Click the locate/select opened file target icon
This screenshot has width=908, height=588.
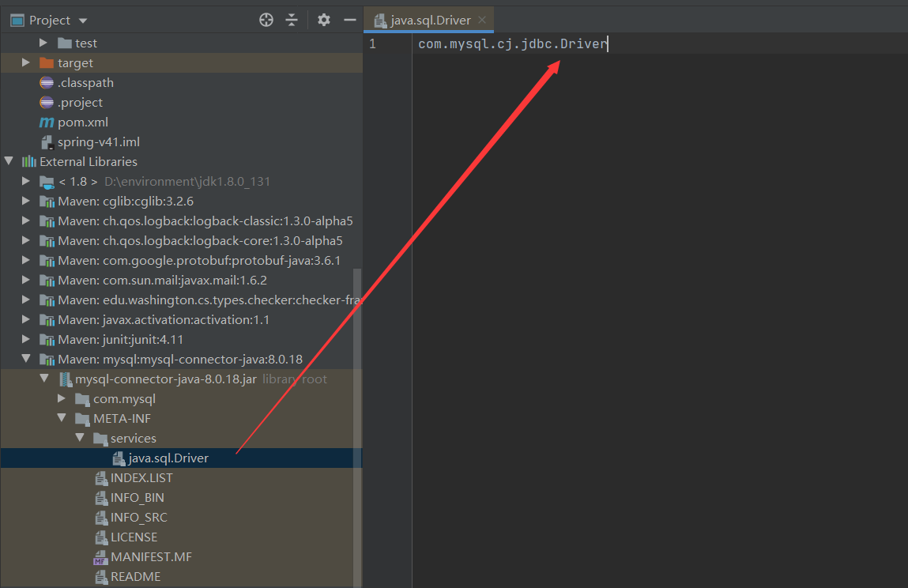point(266,20)
